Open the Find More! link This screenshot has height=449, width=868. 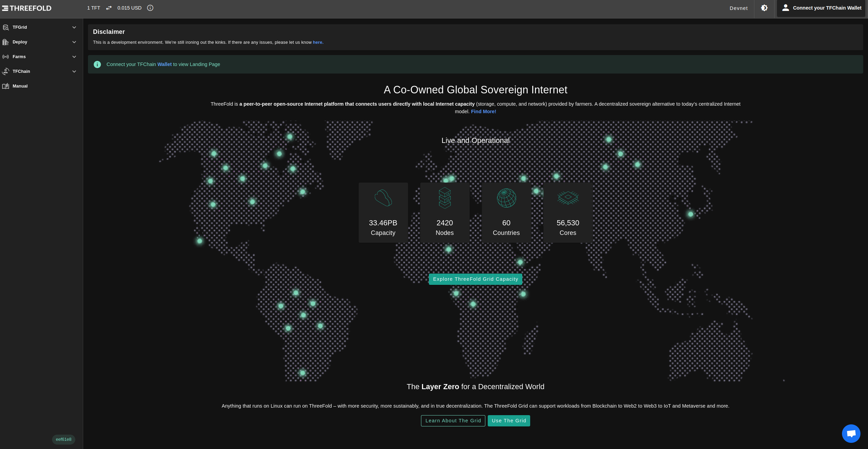pyautogui.click(x=483, y=111)
